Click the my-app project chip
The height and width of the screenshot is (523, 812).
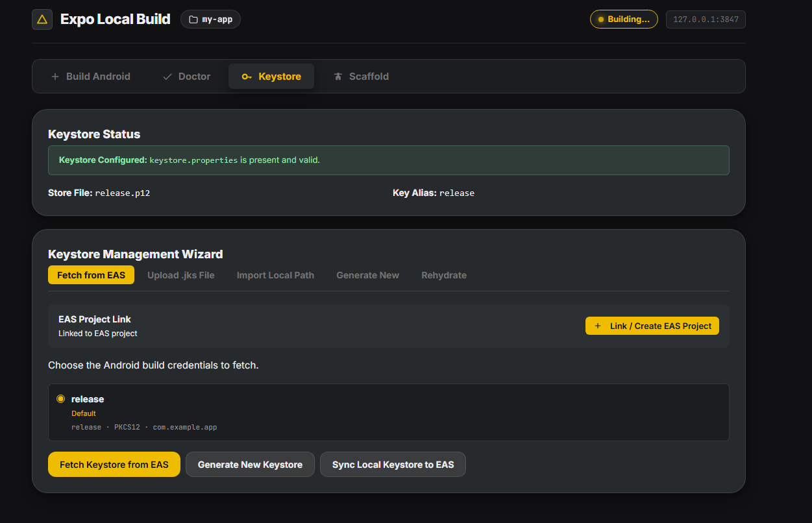(x=210, y=19)
